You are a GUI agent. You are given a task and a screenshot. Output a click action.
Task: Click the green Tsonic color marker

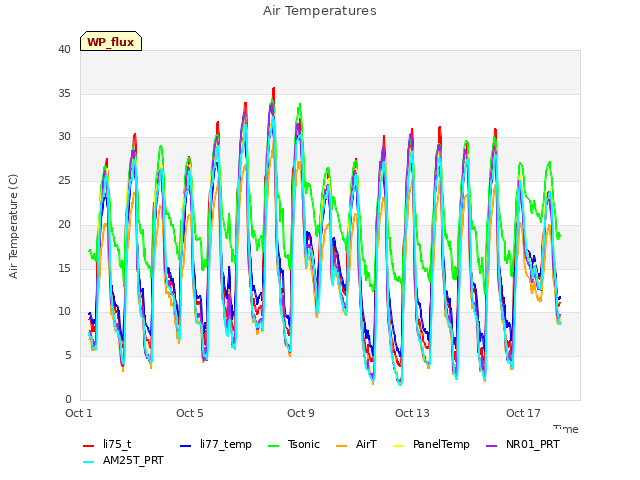pyautogui.click(x=273, y=446)
